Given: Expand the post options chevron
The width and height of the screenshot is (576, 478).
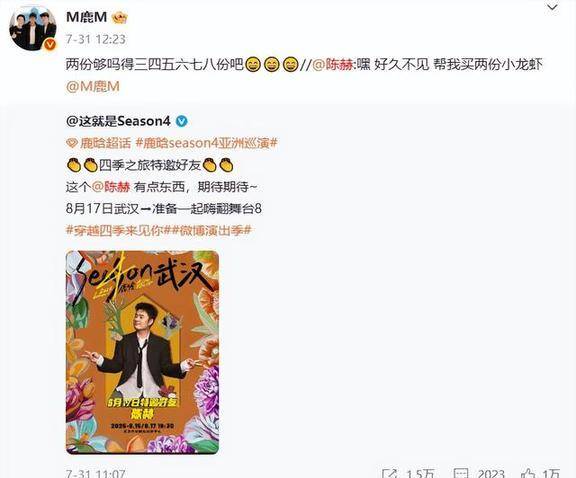Looking at the screenshot, I should [x=553, y=7].
